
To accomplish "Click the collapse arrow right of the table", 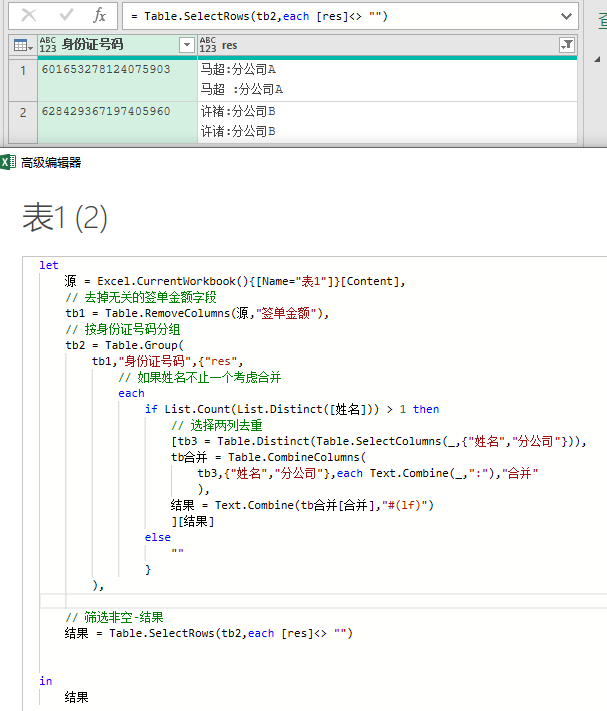I will click(x=597, y=59).
